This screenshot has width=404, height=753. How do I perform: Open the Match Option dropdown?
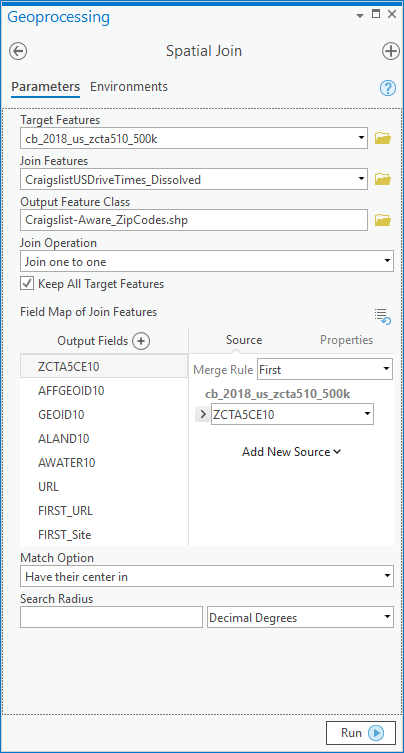pos(207,576)
